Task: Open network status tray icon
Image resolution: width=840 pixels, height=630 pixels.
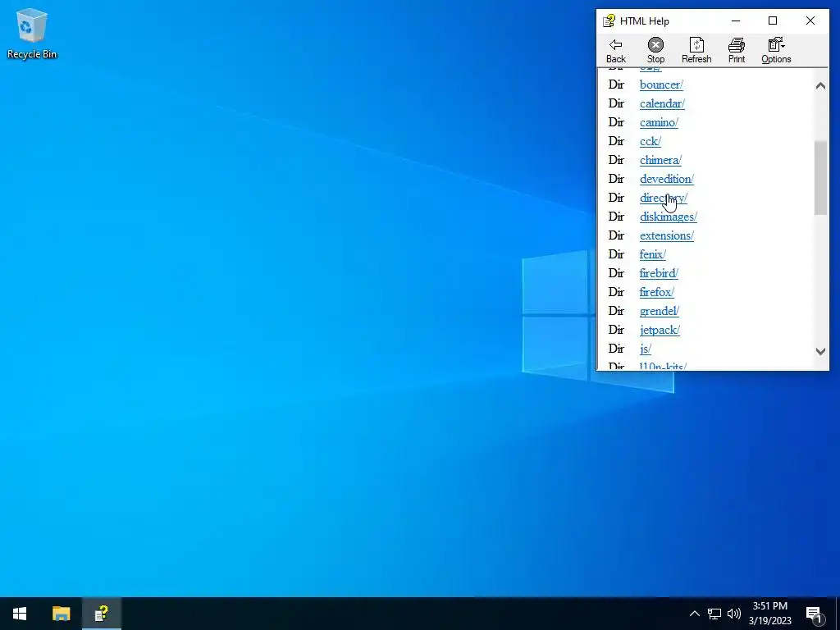Action: tap(714, 614)
